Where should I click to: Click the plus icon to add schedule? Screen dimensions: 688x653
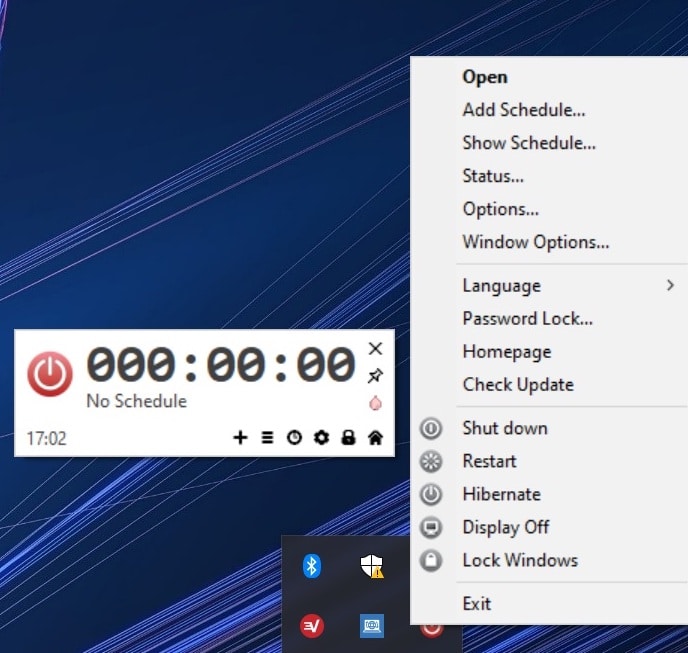240,437
